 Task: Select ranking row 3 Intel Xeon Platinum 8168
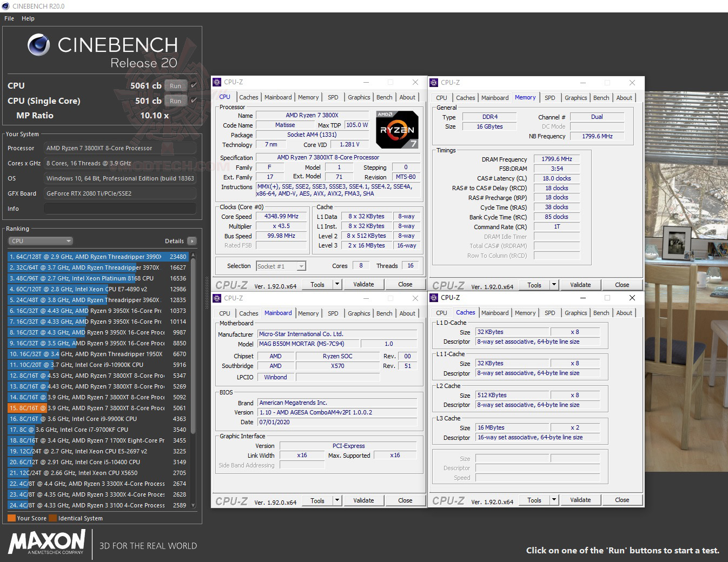coord(98,278)
